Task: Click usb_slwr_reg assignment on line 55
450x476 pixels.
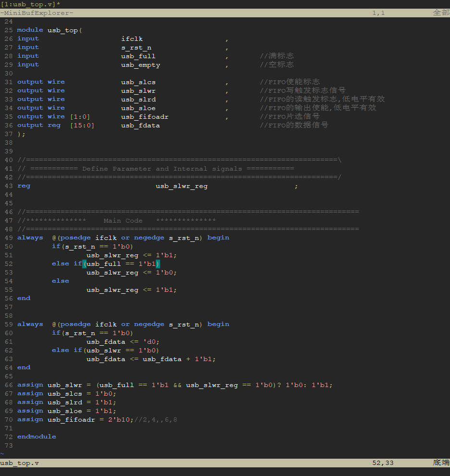Action: (x=131, y=290)
